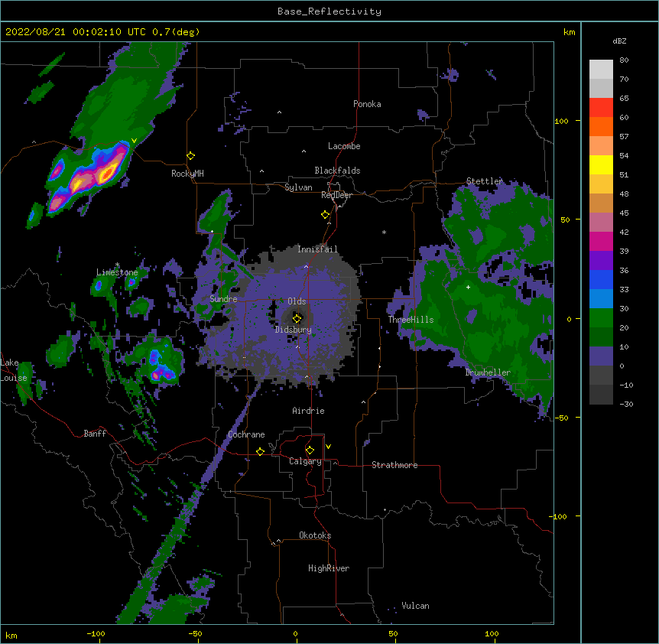Click the Calgary city label
Image resolution: width=659 pixels, height=644 pixels.
[x=305, y=461]
